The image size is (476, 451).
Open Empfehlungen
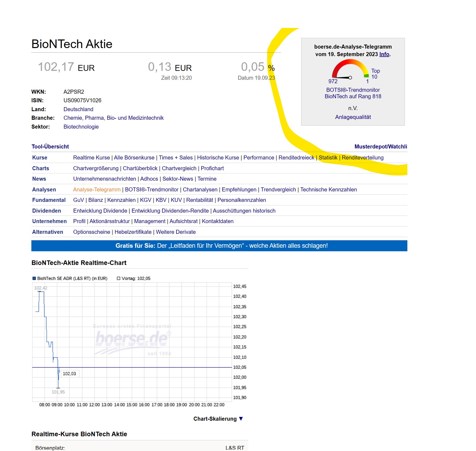[x=239, y=190]
